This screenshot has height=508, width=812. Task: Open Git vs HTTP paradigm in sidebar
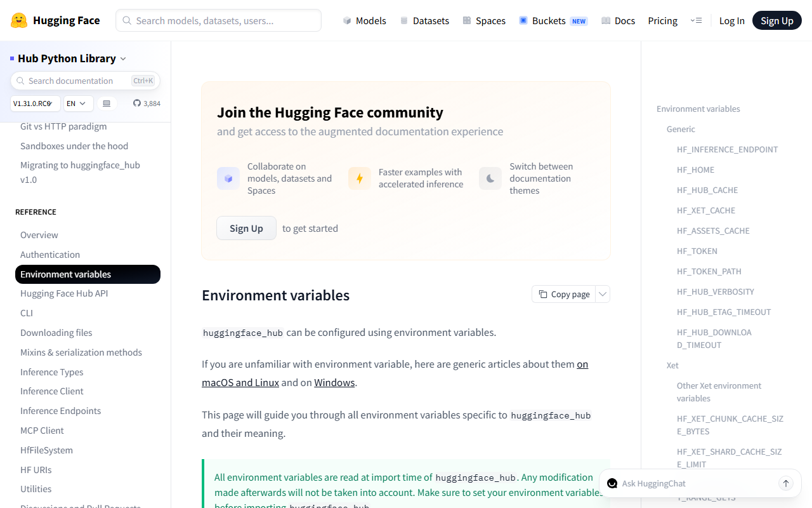(63, 126)
